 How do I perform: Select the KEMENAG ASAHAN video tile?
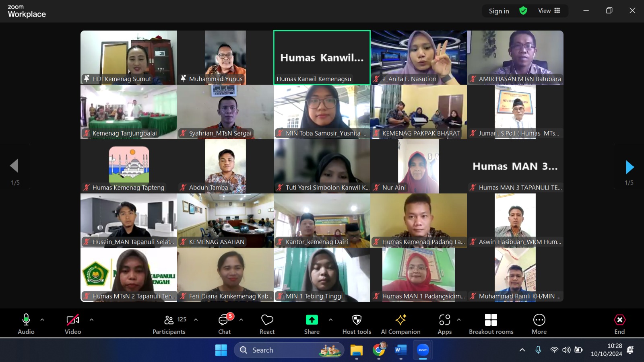(225, 220)
